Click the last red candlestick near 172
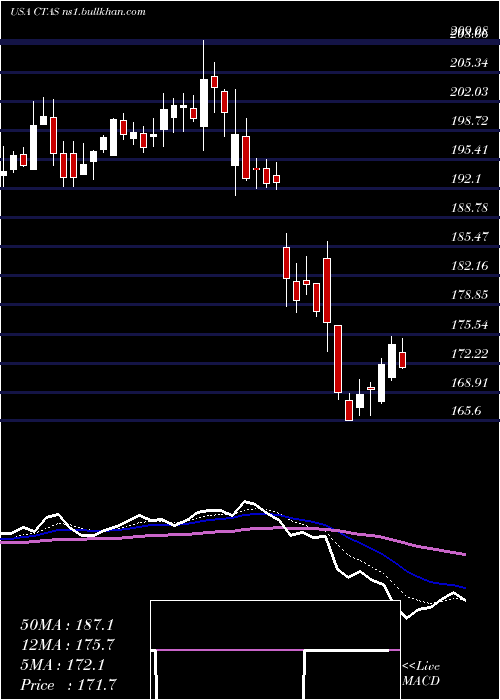This screenshot has width=500, height=700. 403,360
